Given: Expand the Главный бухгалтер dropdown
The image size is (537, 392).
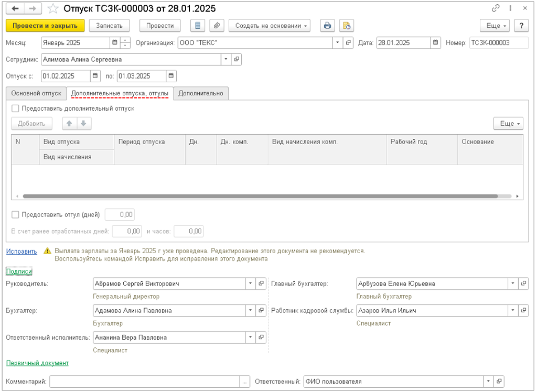Looking at the screenshot, I should click(x=512, y=284).
